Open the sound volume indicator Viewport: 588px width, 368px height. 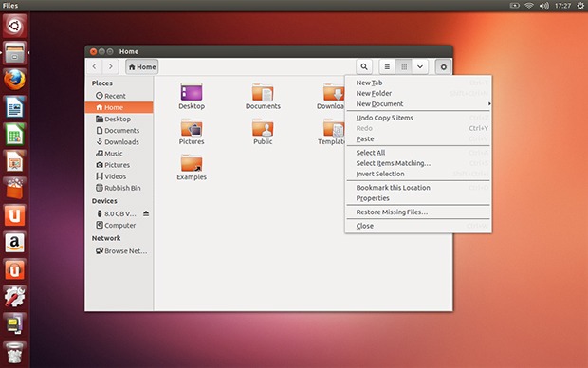coord(544,6)
